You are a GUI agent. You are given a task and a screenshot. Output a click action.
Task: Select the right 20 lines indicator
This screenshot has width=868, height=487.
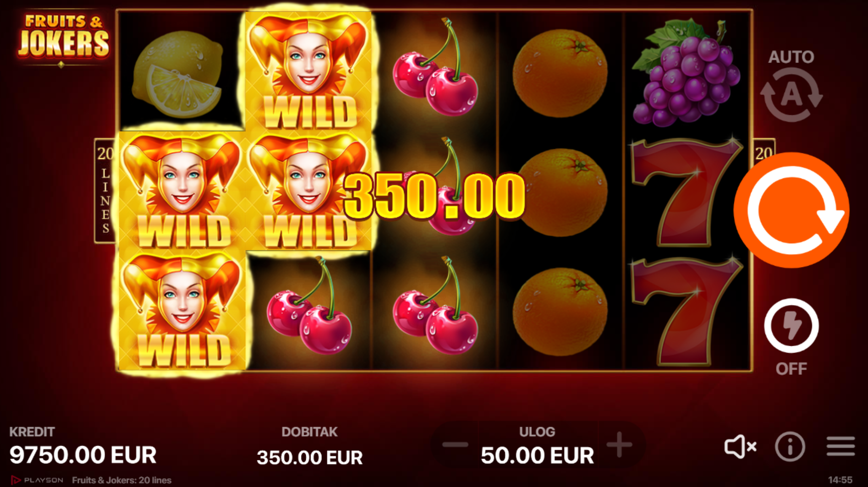click(x=764, y=152)
